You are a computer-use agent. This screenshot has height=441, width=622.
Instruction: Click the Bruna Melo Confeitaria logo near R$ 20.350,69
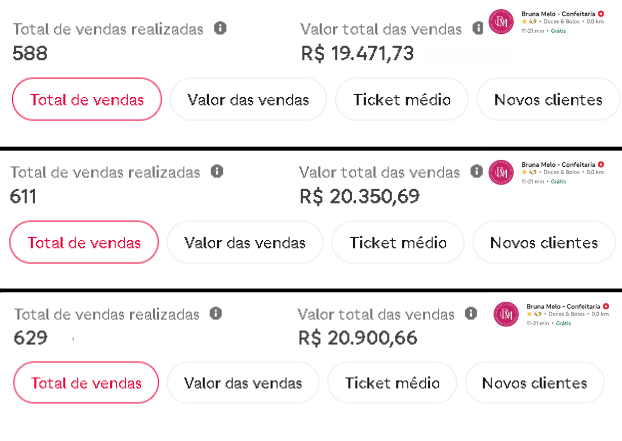[x=501, y=172]
